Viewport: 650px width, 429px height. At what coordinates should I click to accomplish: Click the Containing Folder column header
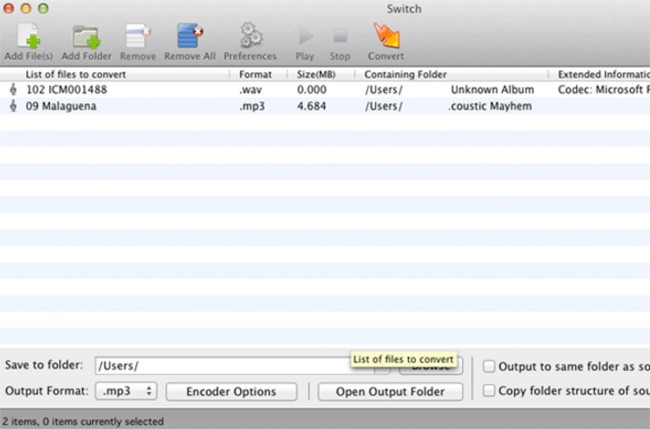coord(405,74)
